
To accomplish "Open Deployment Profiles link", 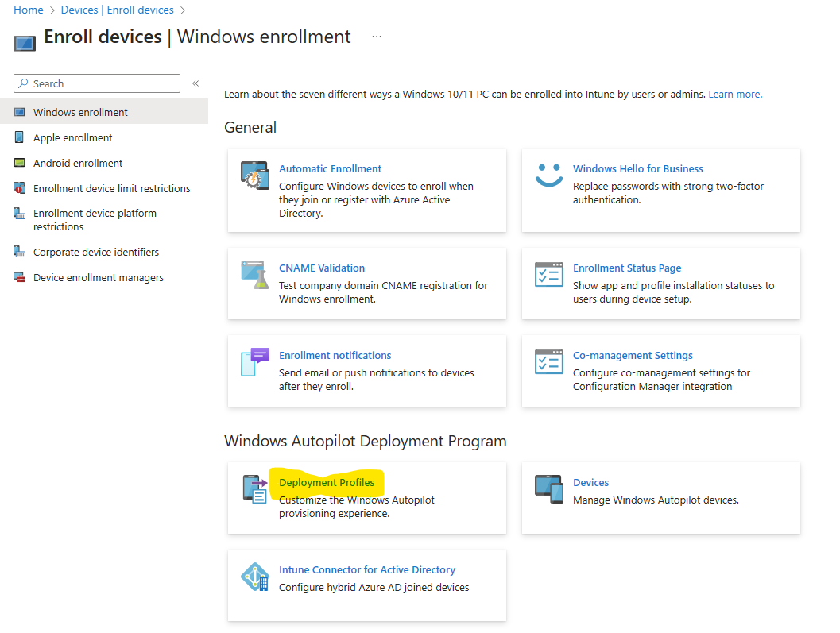I will pos(327,483).
